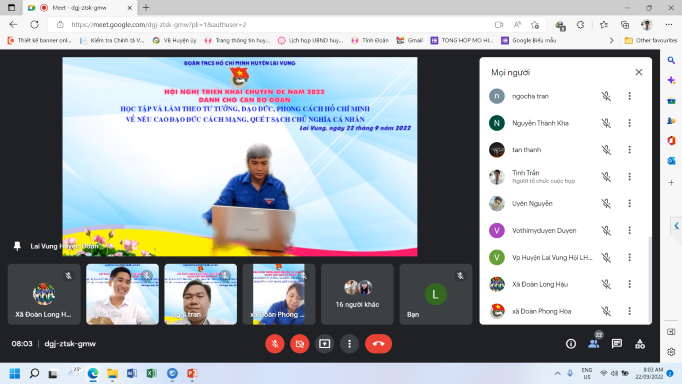Image resolution: width=682 pixels, height=384 pixels.
Task: Open more actions for tan thanh
Action: [629, 150]
